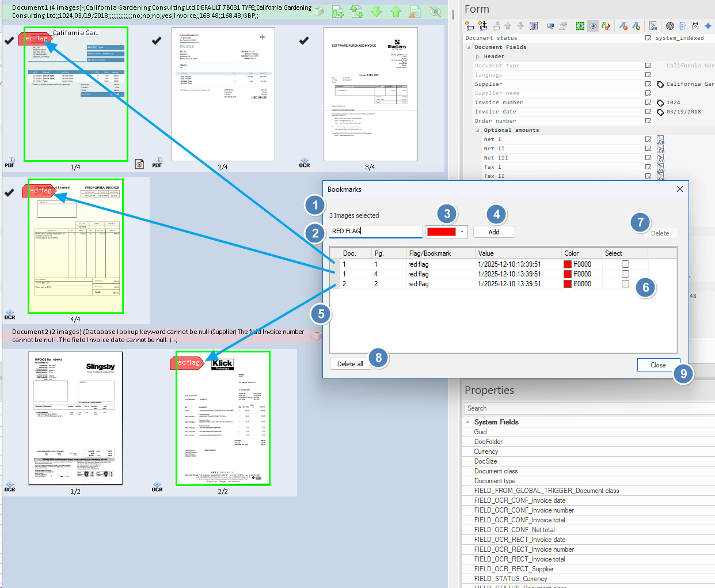Collapse the Optional amounts section
The width and height of the screenshot is (715, 588).
[478, 130]
